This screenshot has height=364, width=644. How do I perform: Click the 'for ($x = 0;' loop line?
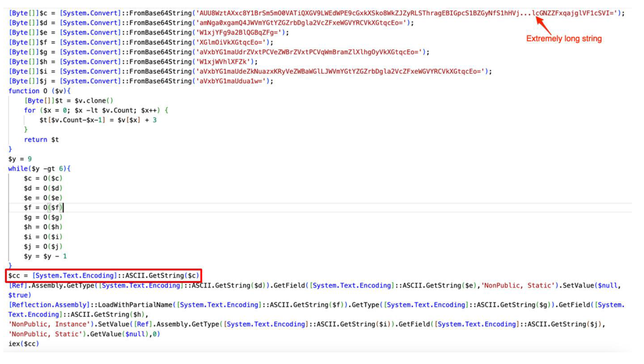[x=96, y=111]
